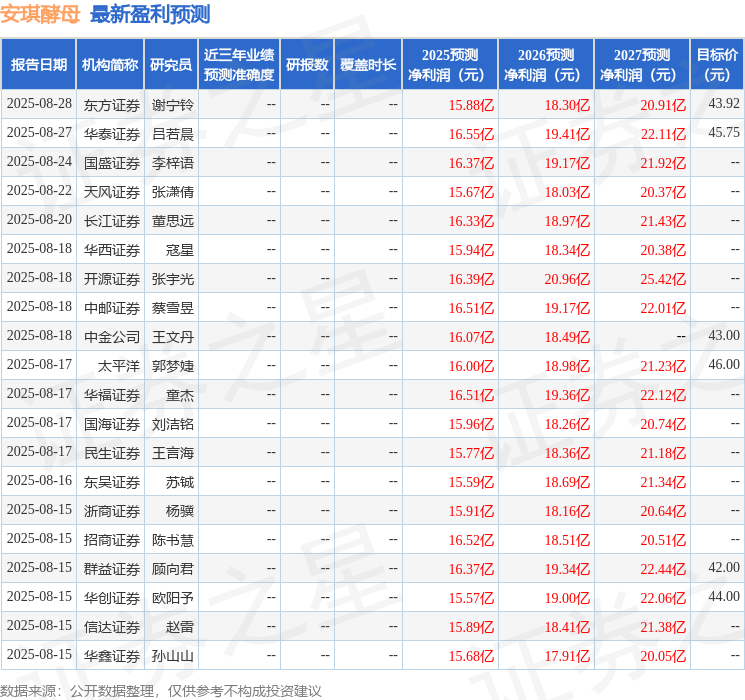Click the 研报数 column header
Image resolution: width=745 pixels, height=700 pixels.
307,65
